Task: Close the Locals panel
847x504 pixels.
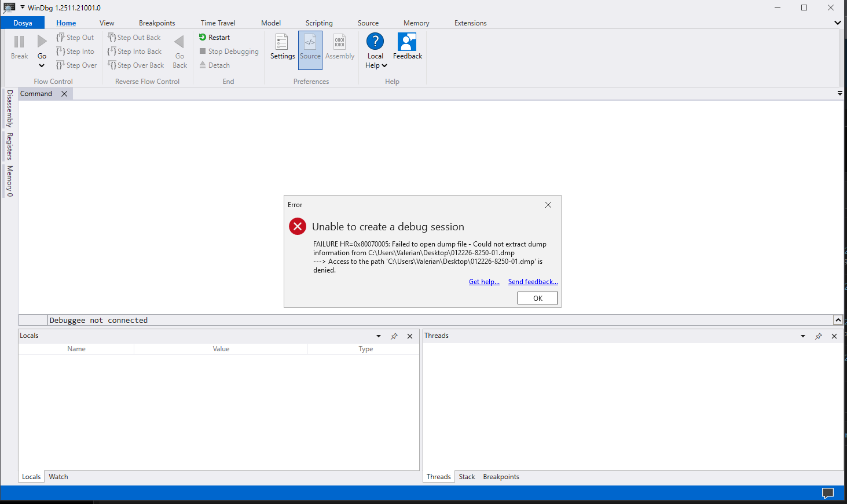Action: click(410, 336)
